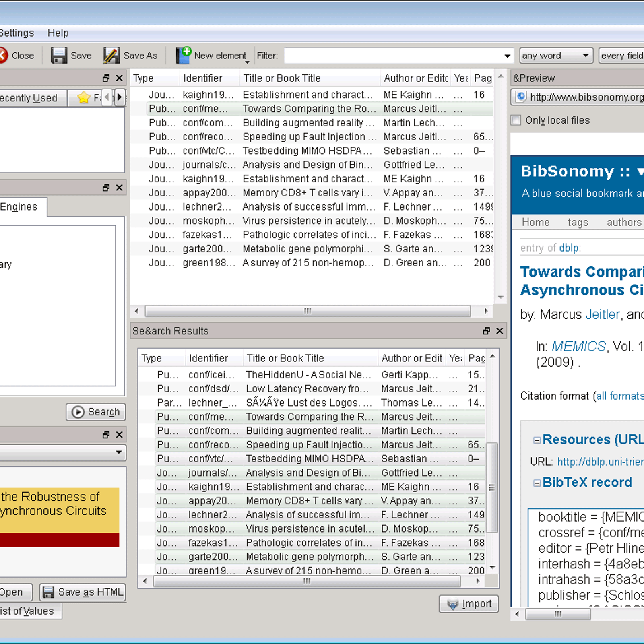Expand the Filter combo box arrow
The height and width of the screenshot is (644, 644).
pos(507,56)
